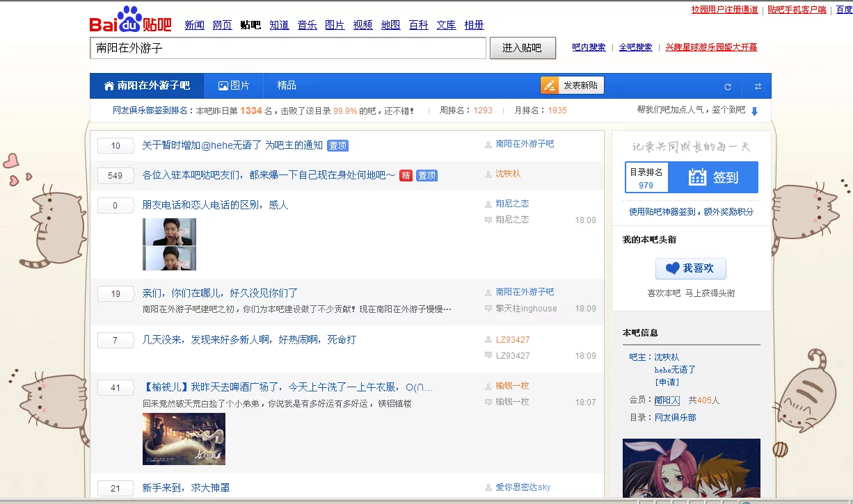
Task: Click the Baidu Tieba logo
Action: (130, 19)
